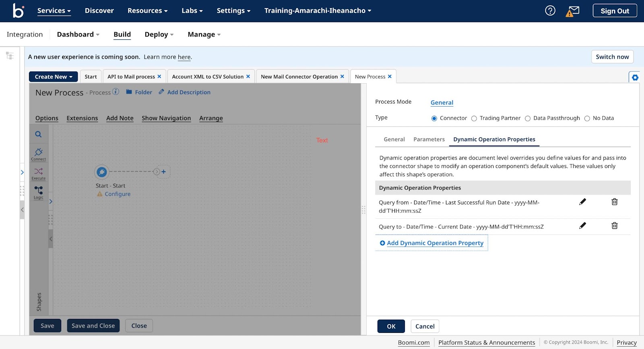The width and height of the screenshot is (644, 349).
Task: Click the Show Navigation link
Action: pyautogui.click(x=166, y=118)
